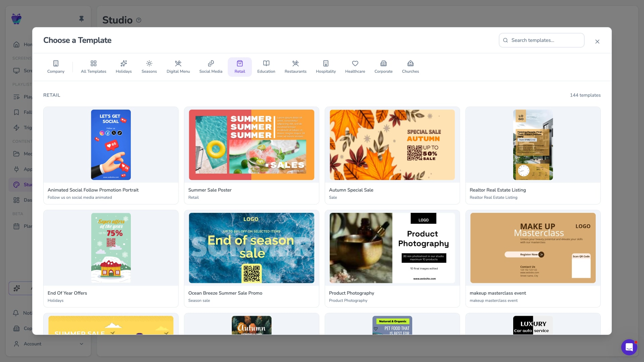Open the chat support widget

[629, 347]
